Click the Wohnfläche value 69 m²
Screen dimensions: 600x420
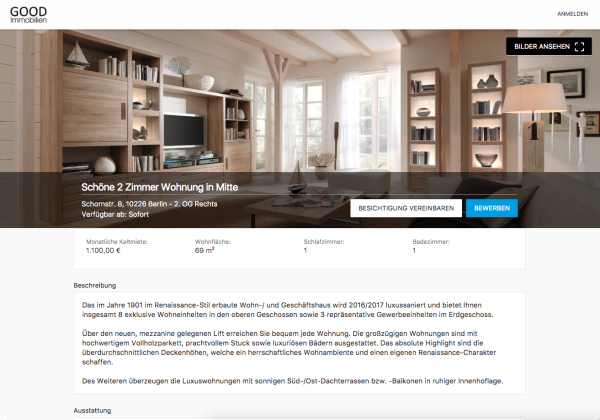(205, 251)
